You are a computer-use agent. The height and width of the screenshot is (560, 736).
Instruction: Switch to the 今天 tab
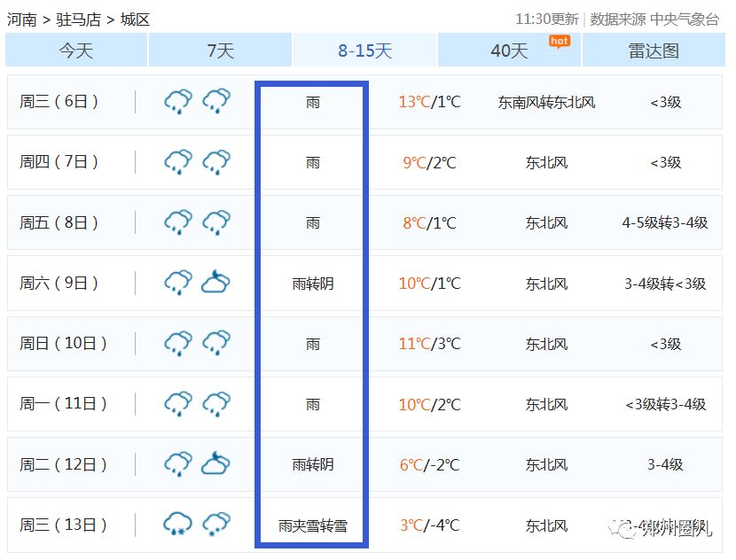76,51
